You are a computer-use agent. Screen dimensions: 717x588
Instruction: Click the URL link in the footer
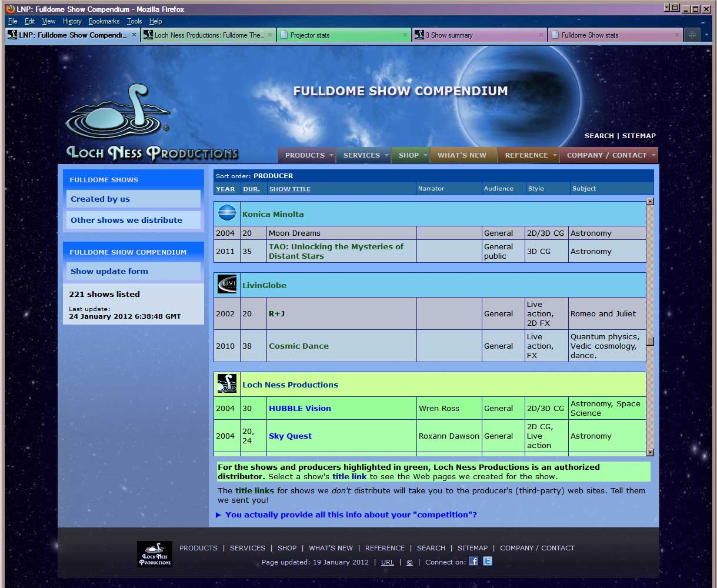pos(388,562)
